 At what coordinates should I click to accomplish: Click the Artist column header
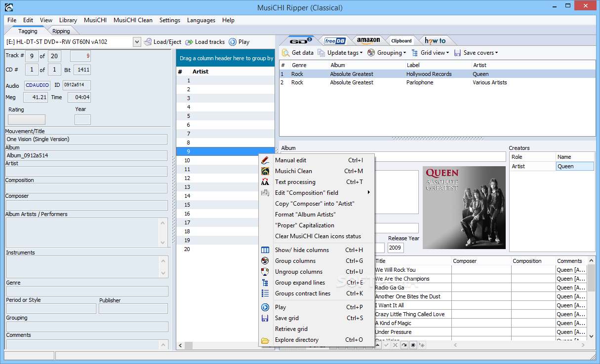coord(232,72)
